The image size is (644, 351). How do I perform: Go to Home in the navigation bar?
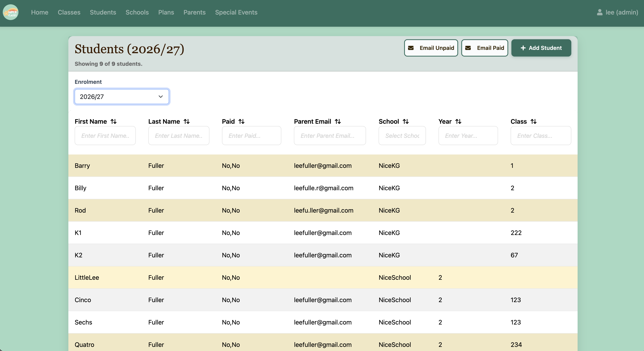(39, 12)
